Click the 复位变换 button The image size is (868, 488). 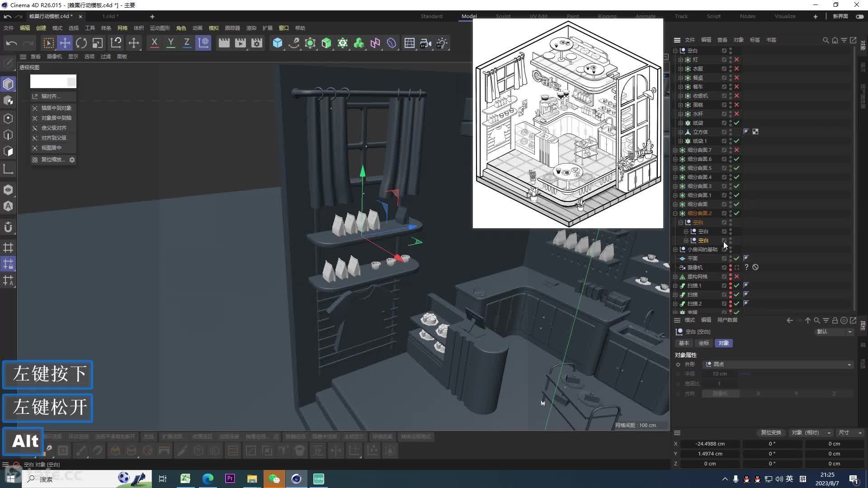(771, 432)
